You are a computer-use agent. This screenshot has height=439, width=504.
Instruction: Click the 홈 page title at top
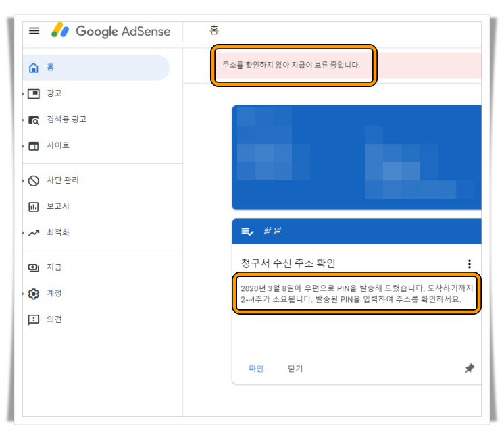point(214,30)
